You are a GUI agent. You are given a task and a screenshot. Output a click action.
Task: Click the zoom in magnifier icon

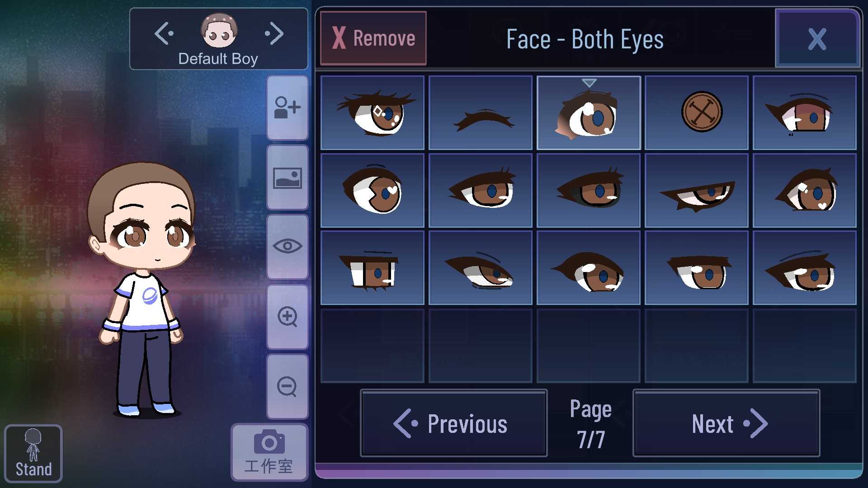click(x=288, y=317)
